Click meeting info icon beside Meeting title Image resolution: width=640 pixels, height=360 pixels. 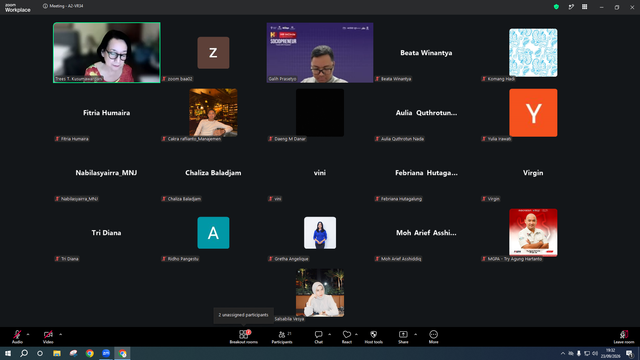point(45,6)
